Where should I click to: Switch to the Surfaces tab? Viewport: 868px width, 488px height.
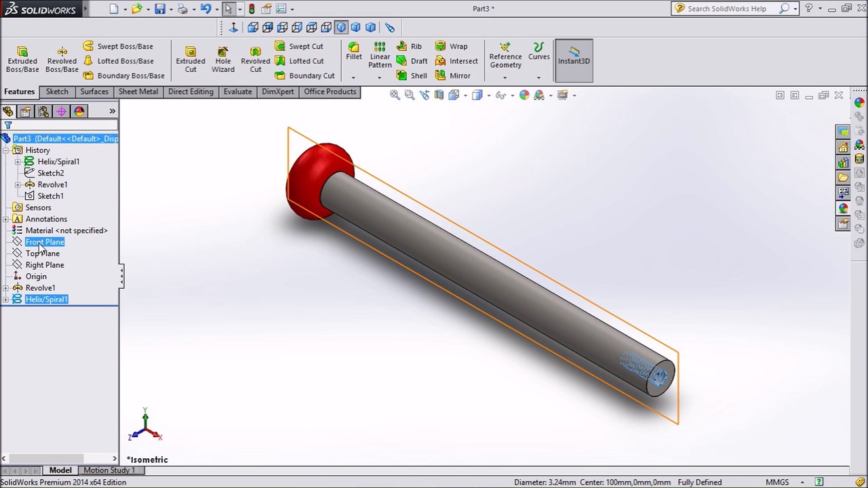tap(94, 92)
